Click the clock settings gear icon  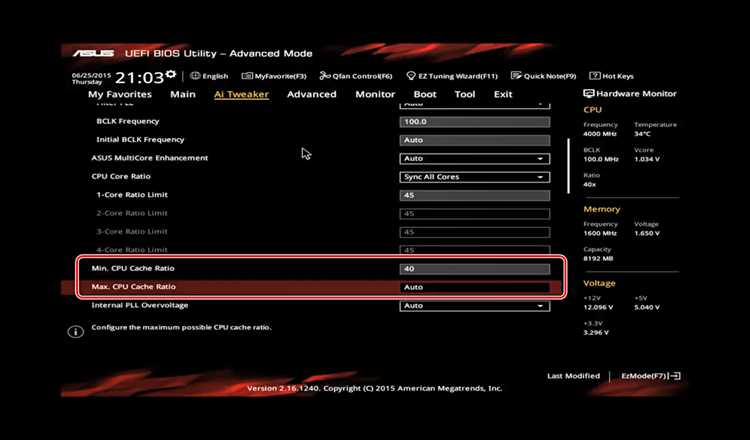coord(171,75)
